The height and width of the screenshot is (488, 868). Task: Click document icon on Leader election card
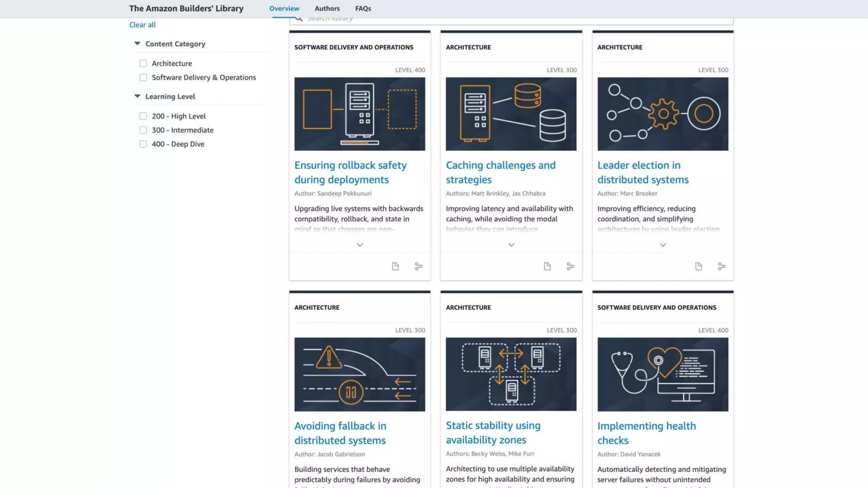[x=698, y=266]
